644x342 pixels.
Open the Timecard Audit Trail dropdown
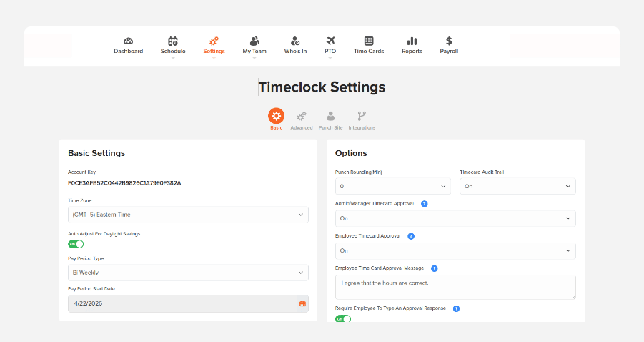pos(517,186)
